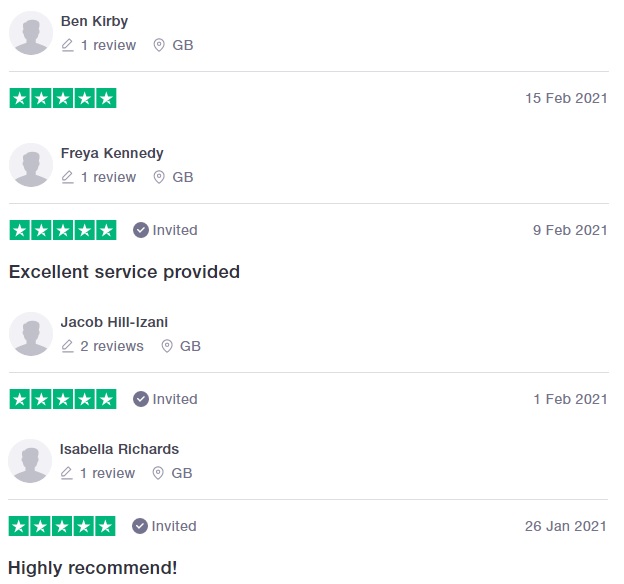Click the 9 Feb 2021 review date
Image resolution: width=624 pixels, height=584 pixels.
(x=570, y=230)
